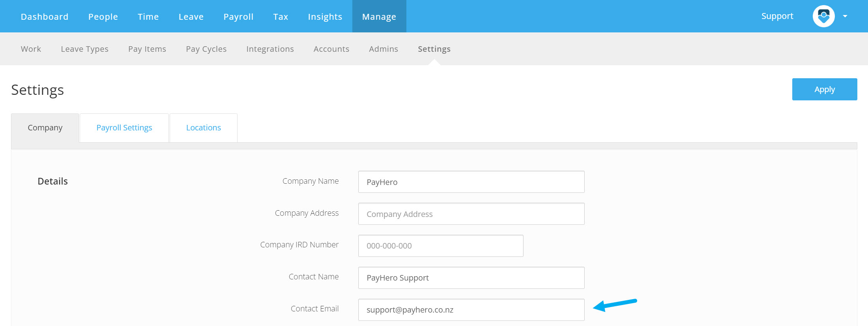The image size is (868, 326).
Task: Open the Admins submenu
Action: pos(383,49)
